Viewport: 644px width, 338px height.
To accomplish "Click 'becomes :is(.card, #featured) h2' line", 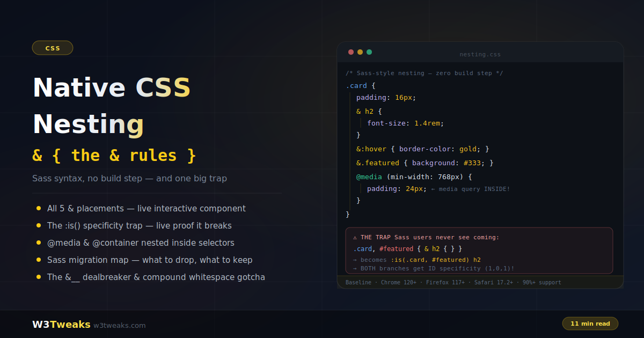I will pos(417,260).
